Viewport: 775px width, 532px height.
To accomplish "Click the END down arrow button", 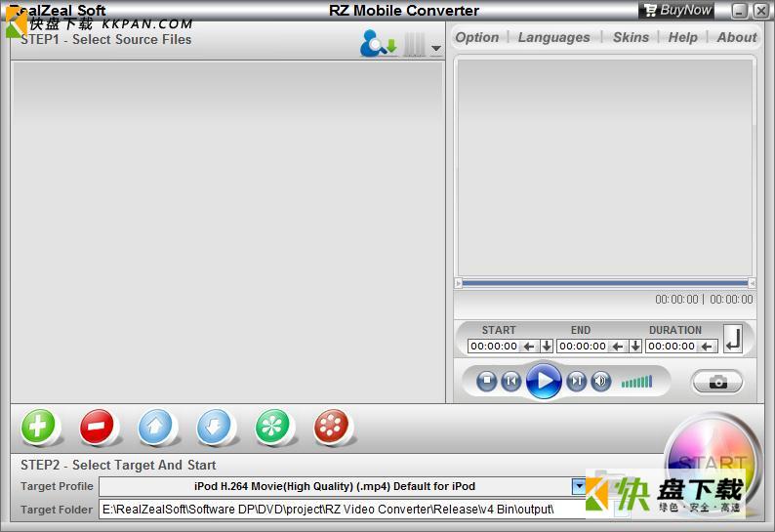I will (635, 347).
